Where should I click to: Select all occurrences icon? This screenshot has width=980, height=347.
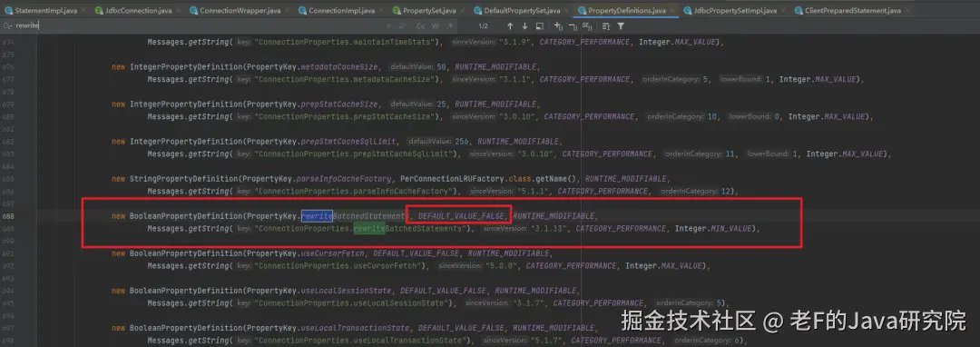click(x=587, y=25)
